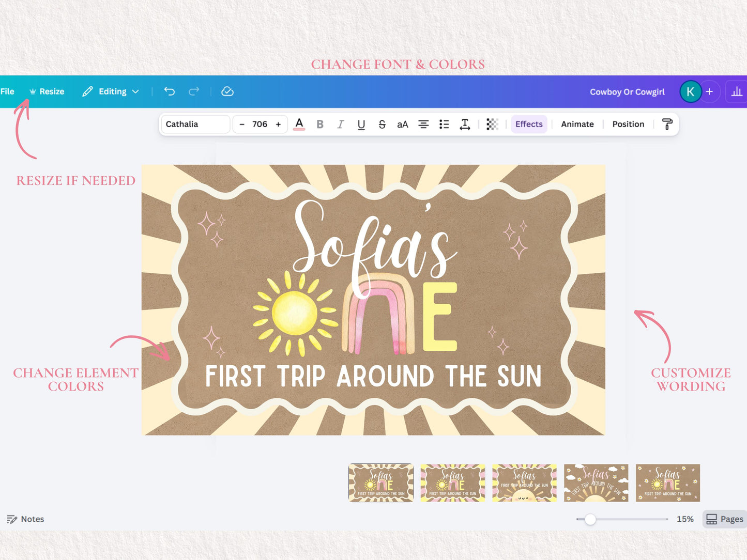Adjust the zoom slider handle
The height and width of the screenshot is (560, 747).
(590, 519)
